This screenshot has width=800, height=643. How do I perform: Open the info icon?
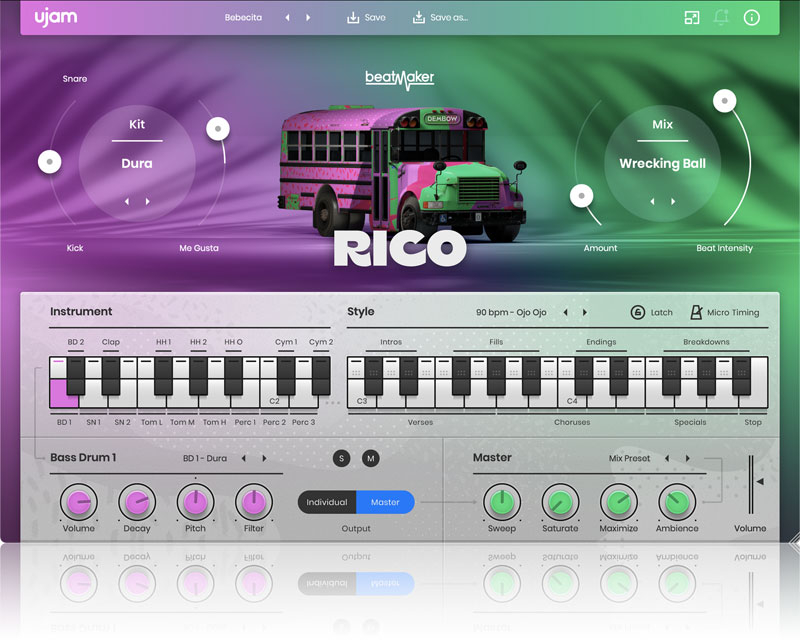pyautogui.click(x=752, y=18)
